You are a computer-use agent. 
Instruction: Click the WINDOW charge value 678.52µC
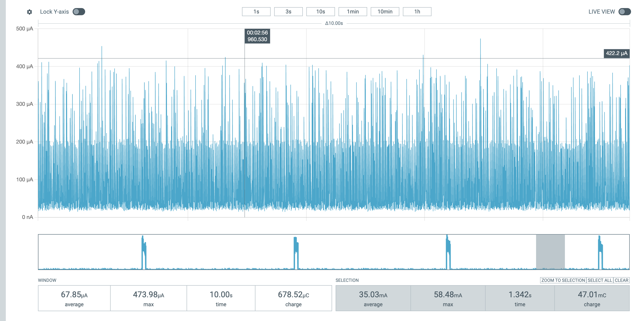[294, 295]
